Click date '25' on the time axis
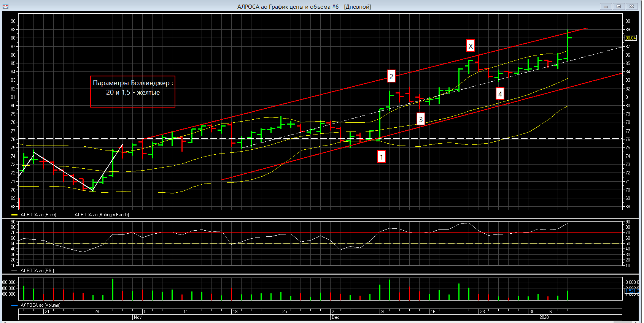The width and height of the screenshot is (644, 323). click(285, 312)
